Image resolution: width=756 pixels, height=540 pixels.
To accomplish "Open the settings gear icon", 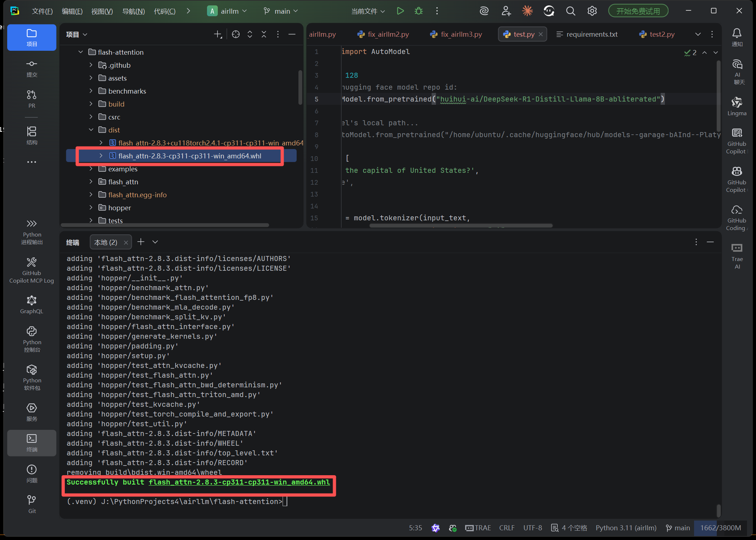I will 592,11.
